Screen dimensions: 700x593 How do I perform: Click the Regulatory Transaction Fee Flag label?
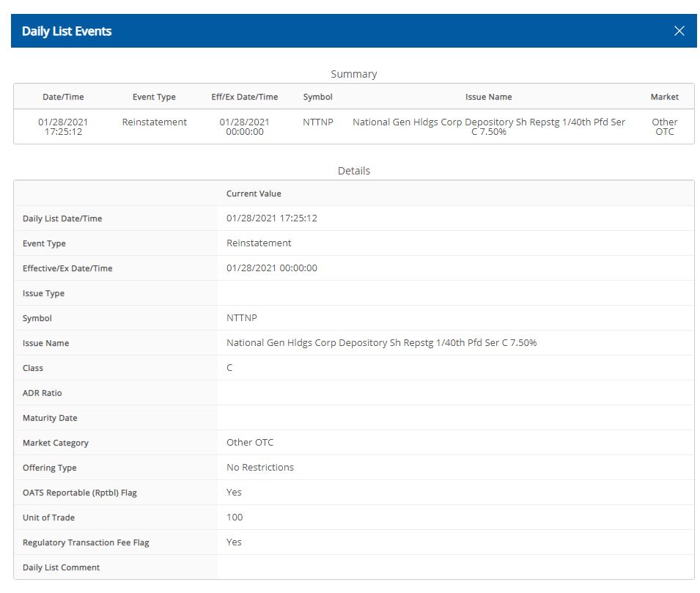coord(86,543)
